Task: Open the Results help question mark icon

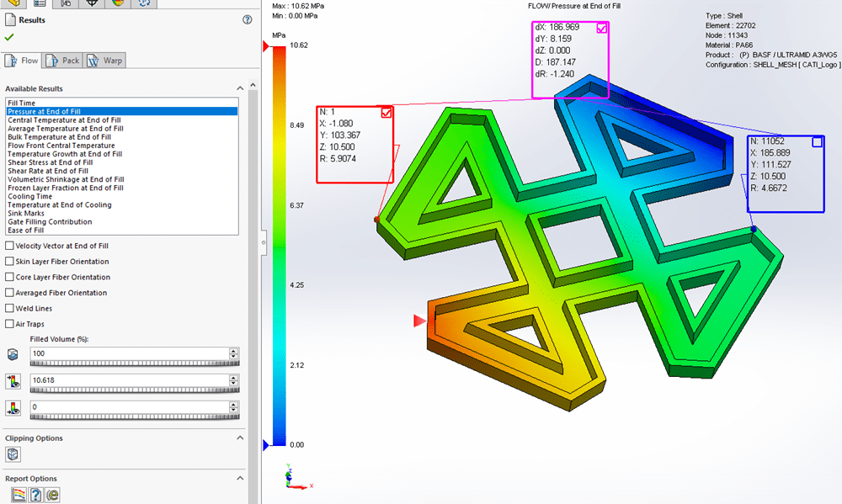Action: click(247, 19)
